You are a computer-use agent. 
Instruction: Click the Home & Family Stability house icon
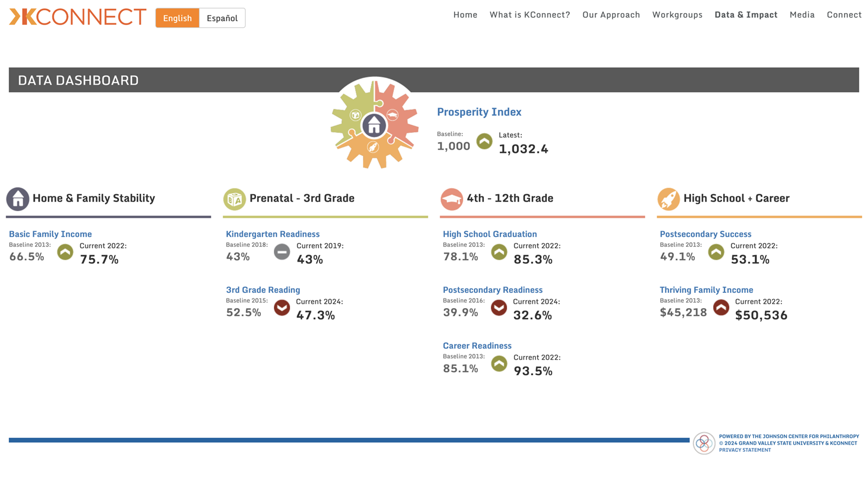coord(17,199)
